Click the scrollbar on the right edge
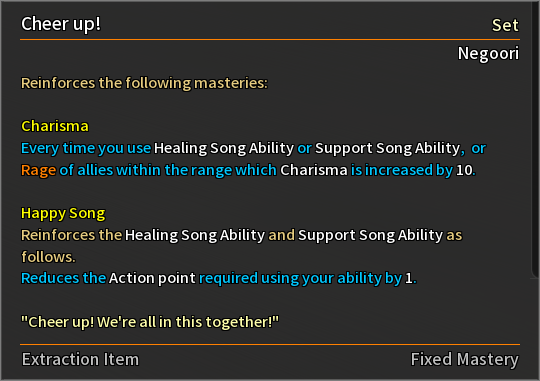The image size is (540, 381). coord(535,138)
